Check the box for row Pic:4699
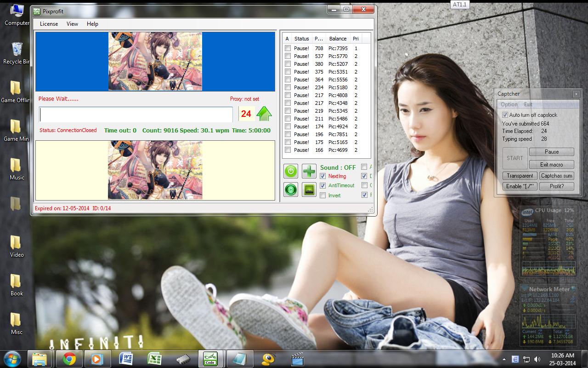The width and height of the screenshot is (588, 368). [288, 150]
